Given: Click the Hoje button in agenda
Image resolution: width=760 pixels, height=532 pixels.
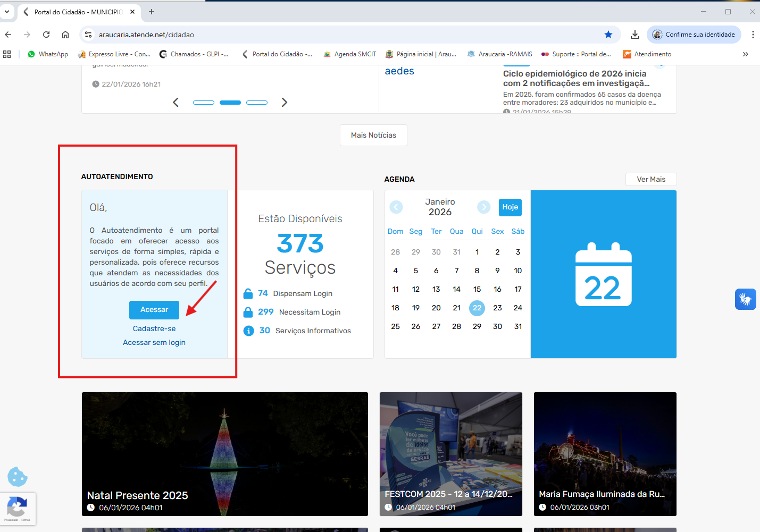Looking at the screenshot, I should click(x=510, y=207).
